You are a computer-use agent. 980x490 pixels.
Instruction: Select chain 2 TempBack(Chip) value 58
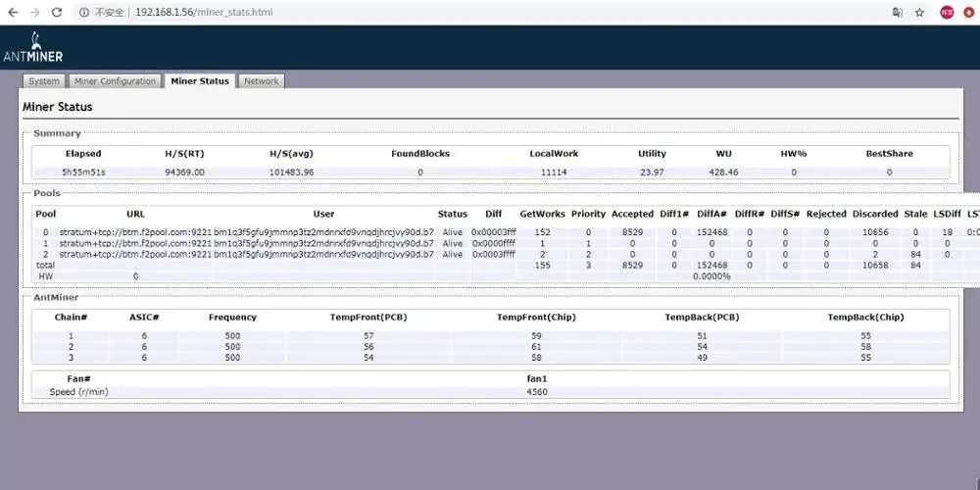pyautogui.click(x=865, y=347)
